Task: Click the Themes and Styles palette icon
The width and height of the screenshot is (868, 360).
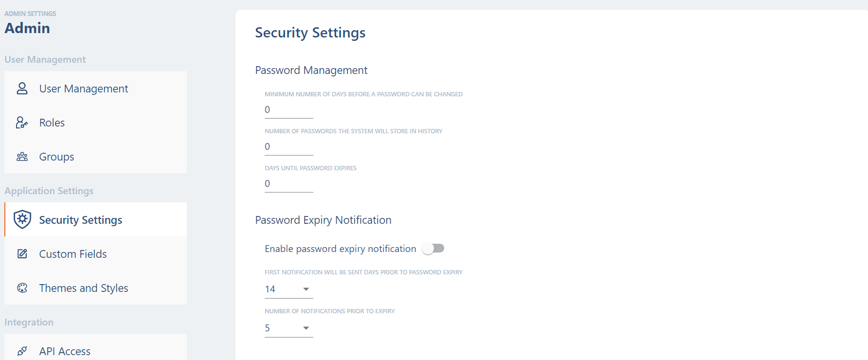Action: pos(22,288)
